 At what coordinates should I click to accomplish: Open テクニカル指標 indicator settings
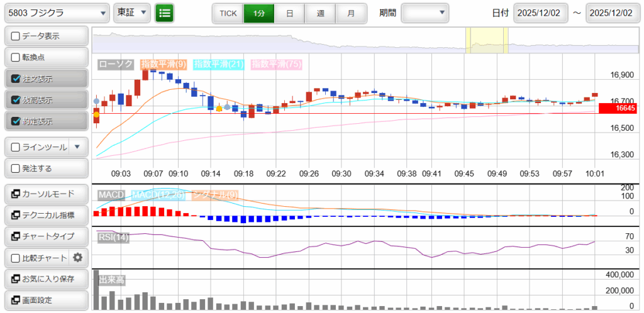[x=46, y=215]
